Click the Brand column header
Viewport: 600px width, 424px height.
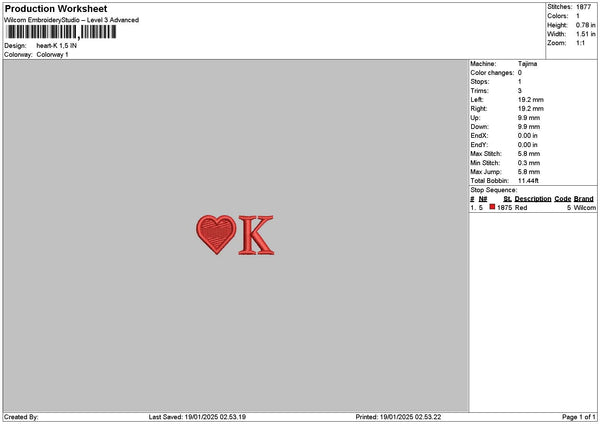584,199
